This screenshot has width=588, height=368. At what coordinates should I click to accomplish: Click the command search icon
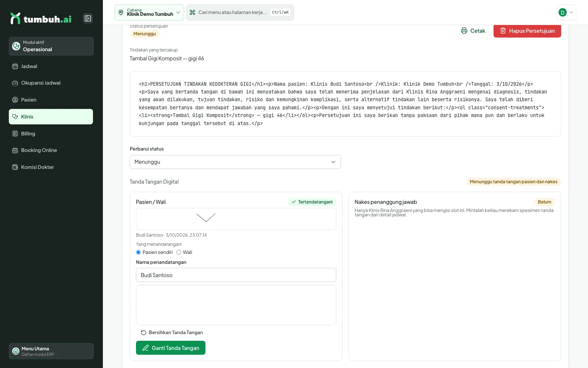coord(192,13)
